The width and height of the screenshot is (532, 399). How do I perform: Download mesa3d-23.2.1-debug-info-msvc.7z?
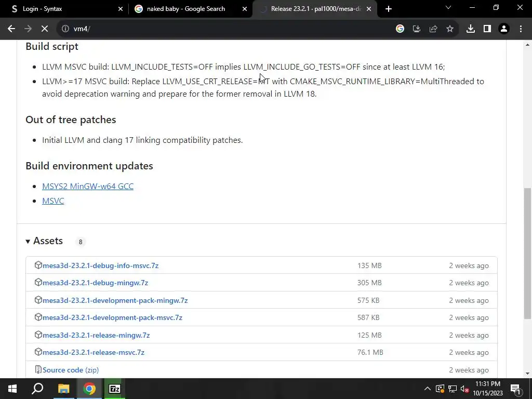[100, 265]
